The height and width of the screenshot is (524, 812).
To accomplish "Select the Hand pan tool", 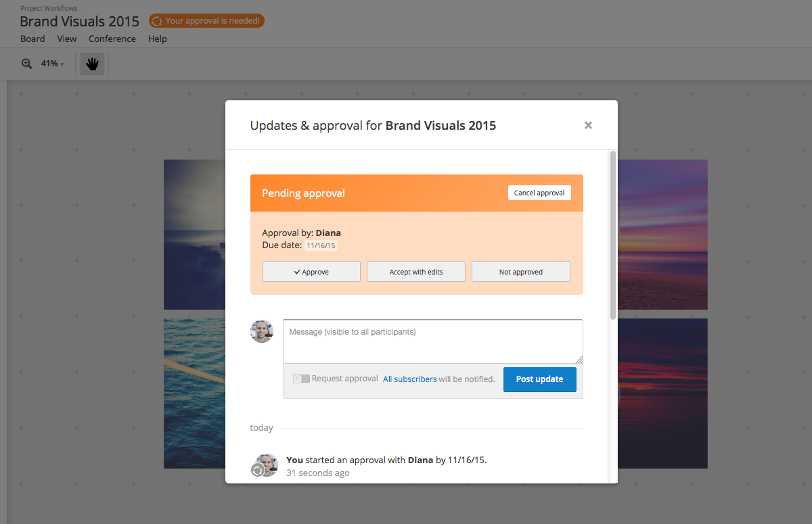I will tap(92, 63).
